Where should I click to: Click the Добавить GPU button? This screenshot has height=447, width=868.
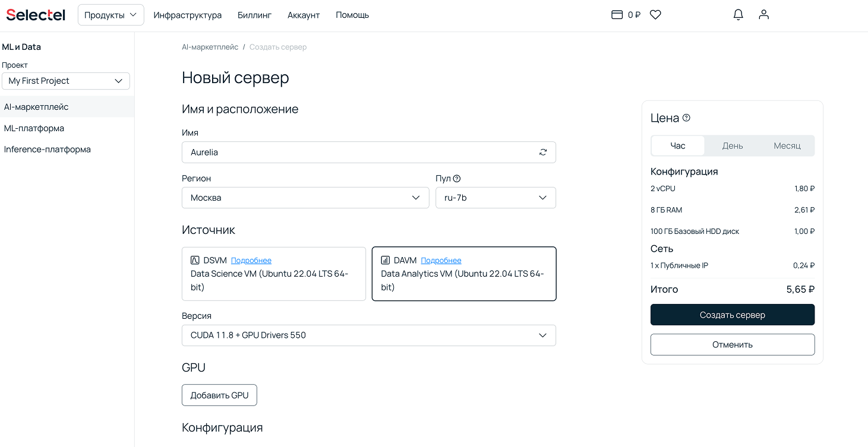[x=219, y=395]
